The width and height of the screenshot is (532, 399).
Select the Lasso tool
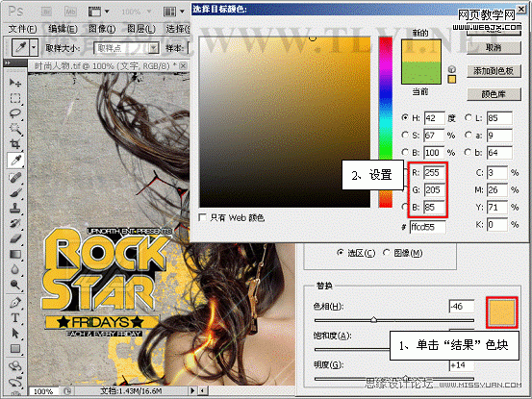click(15, 113)
